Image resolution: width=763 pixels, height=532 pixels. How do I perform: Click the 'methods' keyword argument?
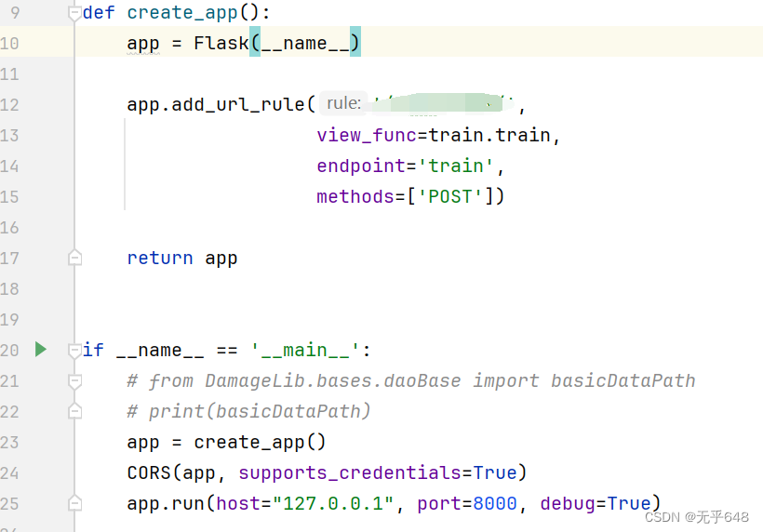click(x=355, y=196)
